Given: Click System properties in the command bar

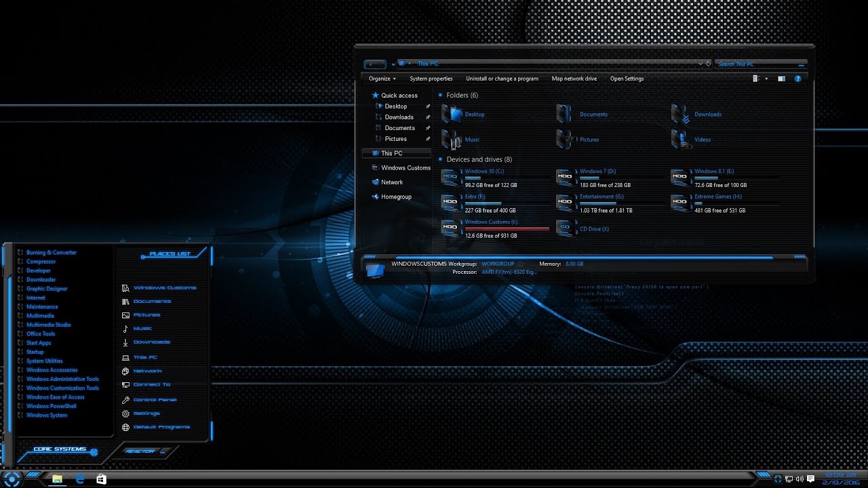Looking at the screenshot, I should pos(431,79).
